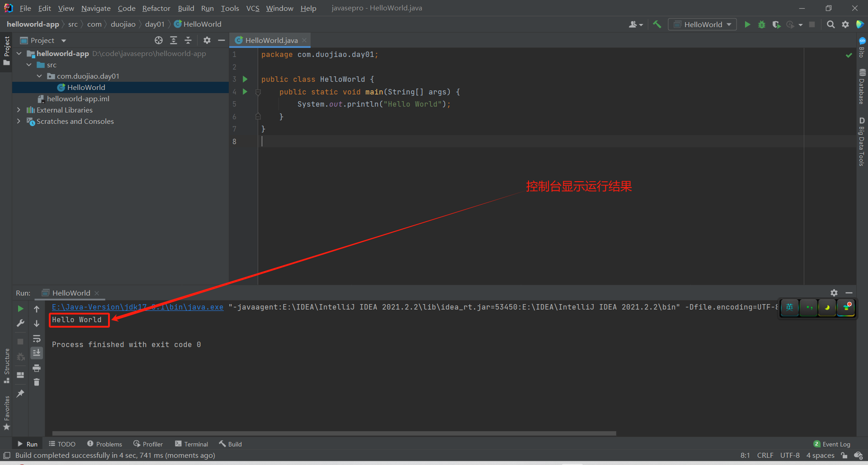Open line separator CRLF selector
Viewport: 868px width, 465px height.
(765, 456)
